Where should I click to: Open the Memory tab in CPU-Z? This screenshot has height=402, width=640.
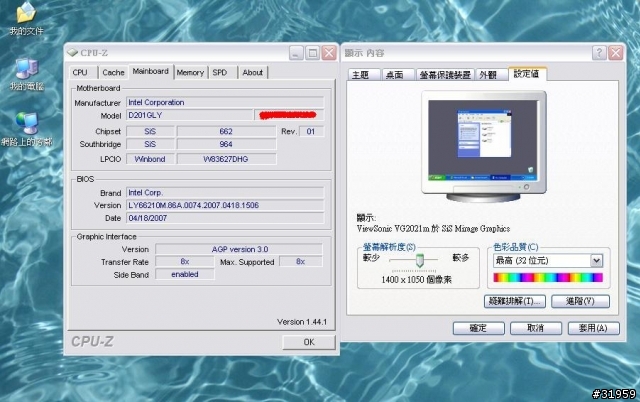click(190, 72)
